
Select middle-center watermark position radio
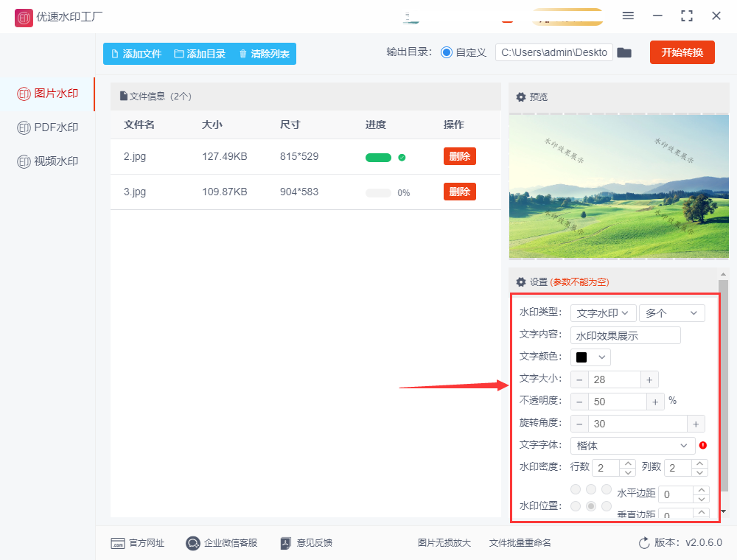tap(591, 506)
